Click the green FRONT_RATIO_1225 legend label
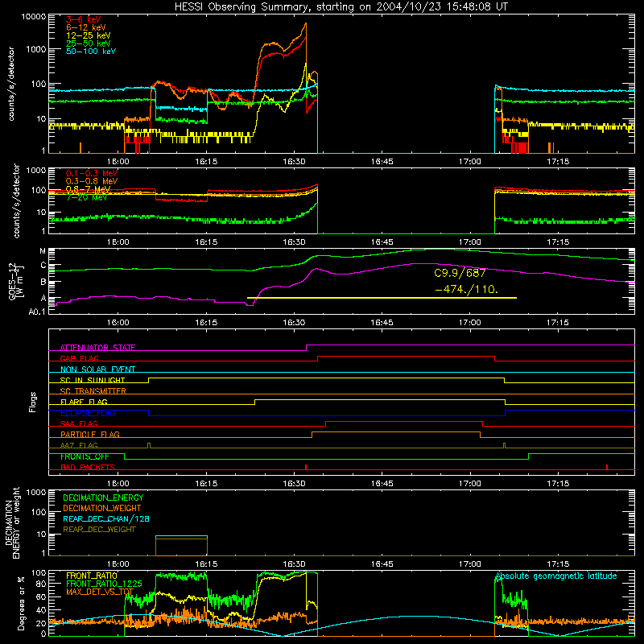Screen dimensions: 644x644 (x=104, y=584)
